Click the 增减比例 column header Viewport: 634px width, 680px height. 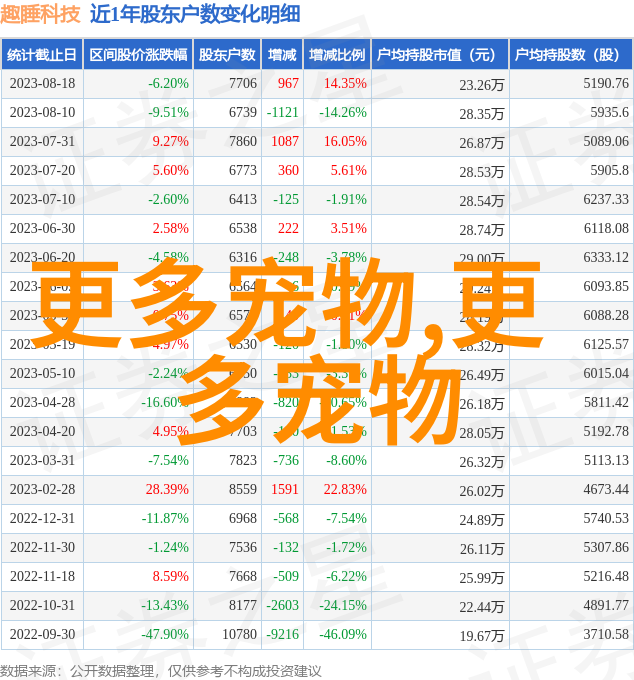337,55
